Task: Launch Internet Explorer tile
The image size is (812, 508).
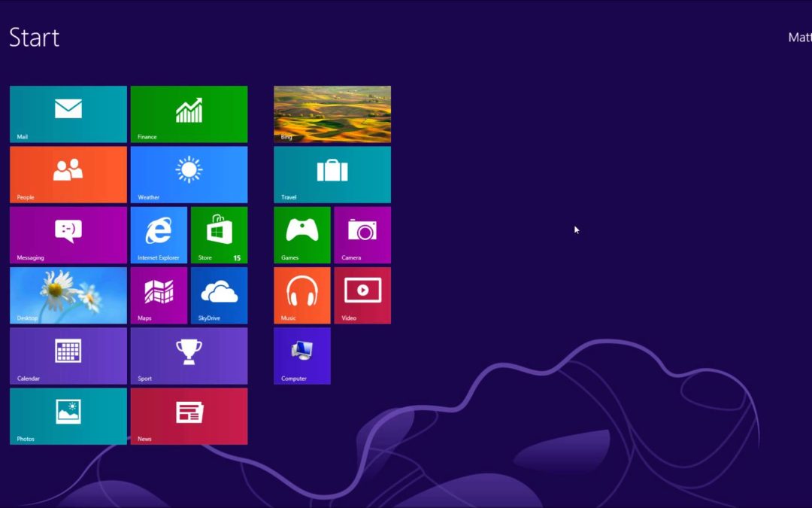Action: [159, 235]
